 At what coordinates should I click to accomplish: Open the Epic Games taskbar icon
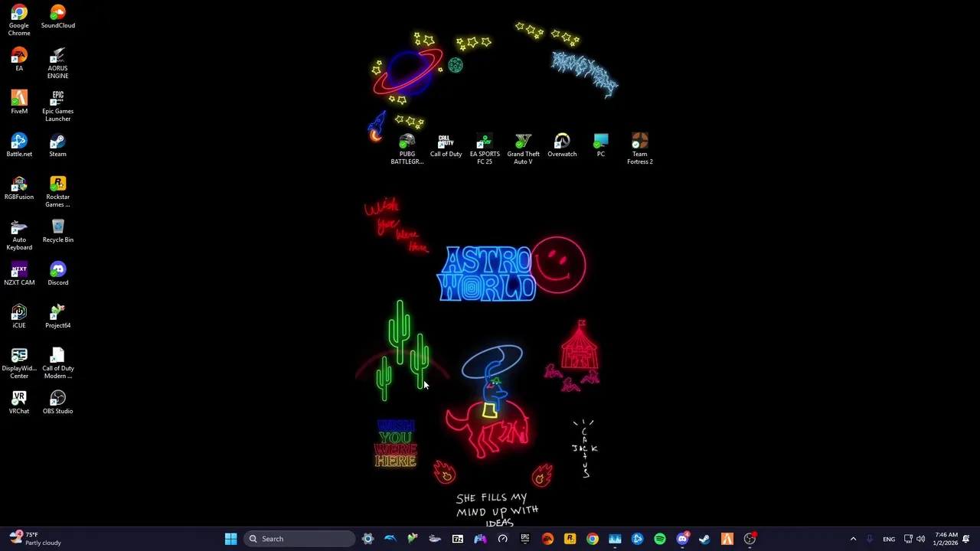tap(524, 539)
